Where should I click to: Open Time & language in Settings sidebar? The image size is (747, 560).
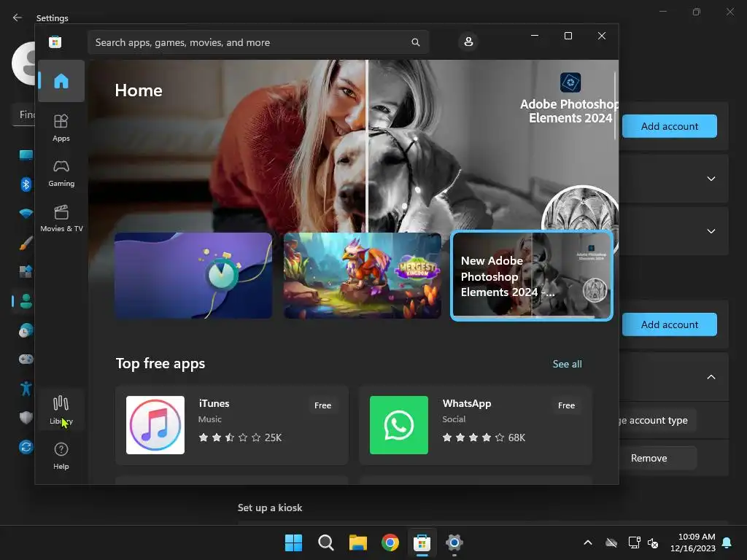26,330
